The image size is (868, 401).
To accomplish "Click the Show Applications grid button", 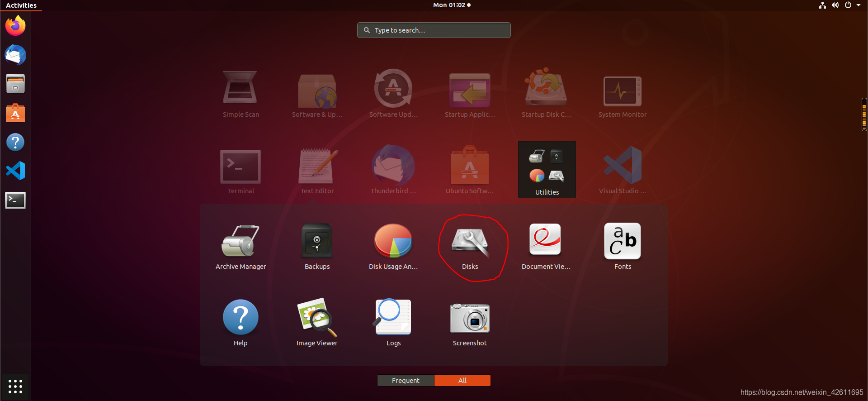I will click(x=15, y=387).
